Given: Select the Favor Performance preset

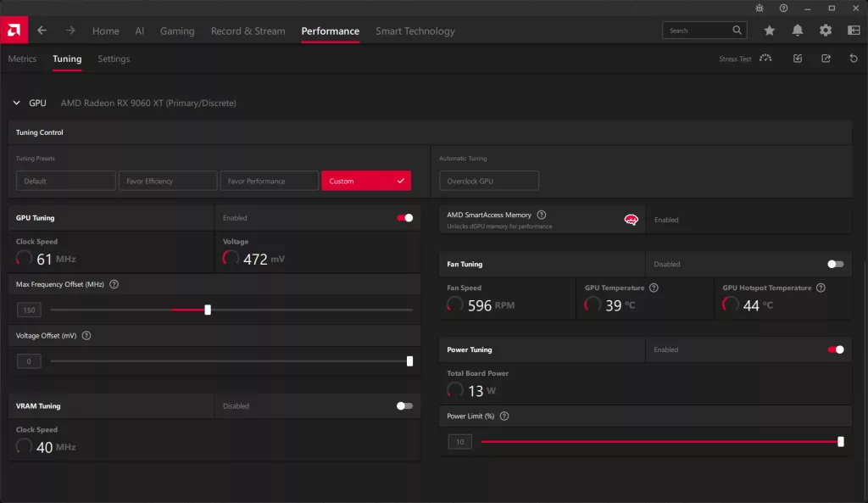Looking at the screenshot, I should tap(270, 181).
